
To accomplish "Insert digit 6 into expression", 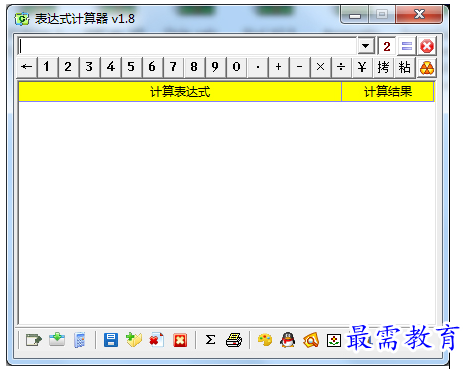I will (x=152, y=67).
